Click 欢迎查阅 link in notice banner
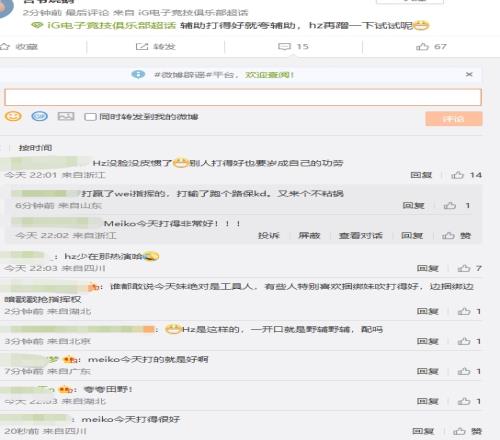 click(x=270, y=75)
